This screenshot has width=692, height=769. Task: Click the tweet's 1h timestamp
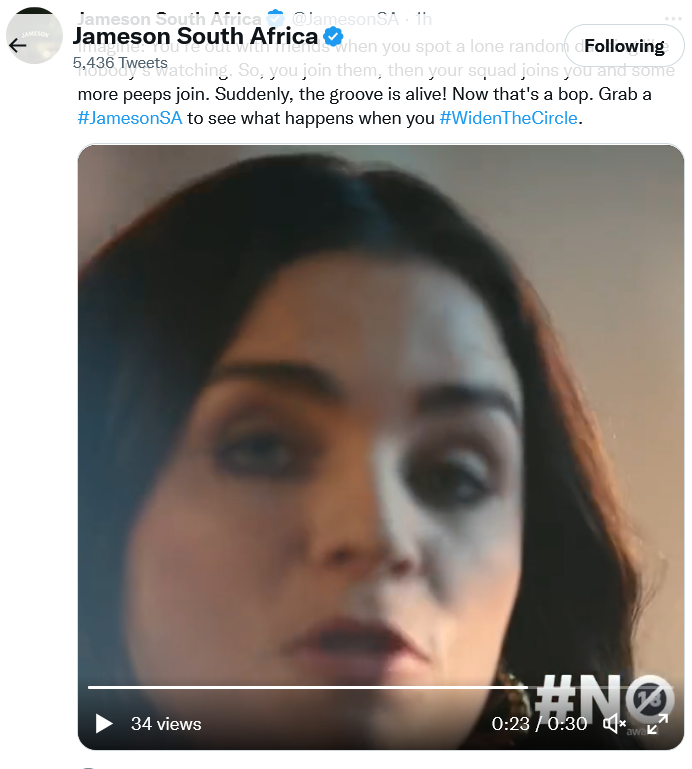pyautogui.click(x=424, y=19)
